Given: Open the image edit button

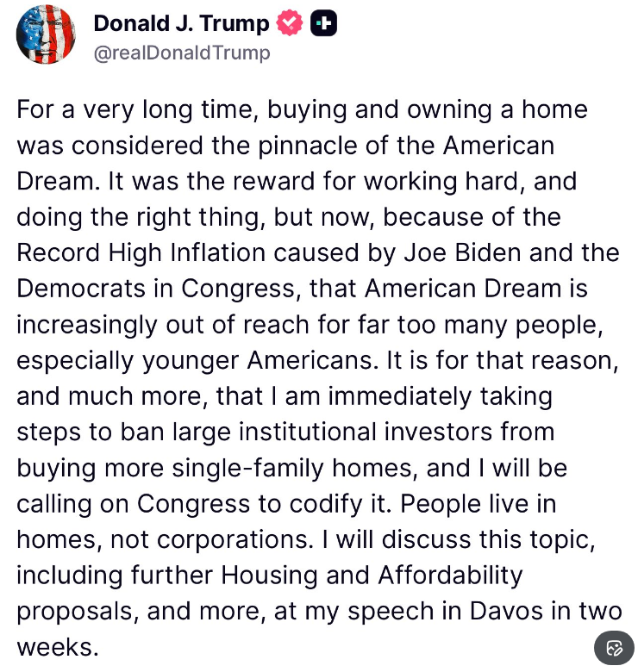Looking at the screenshot, I should tap(614, 649).
